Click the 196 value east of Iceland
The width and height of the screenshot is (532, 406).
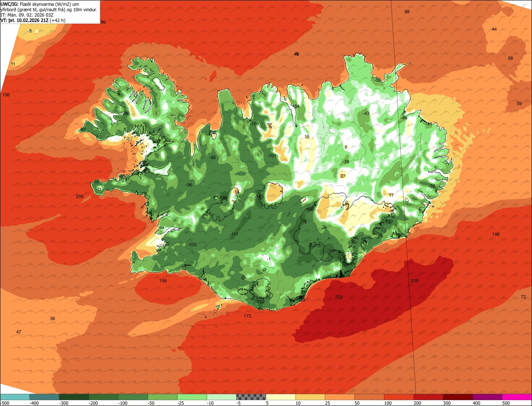pos(496,235)
